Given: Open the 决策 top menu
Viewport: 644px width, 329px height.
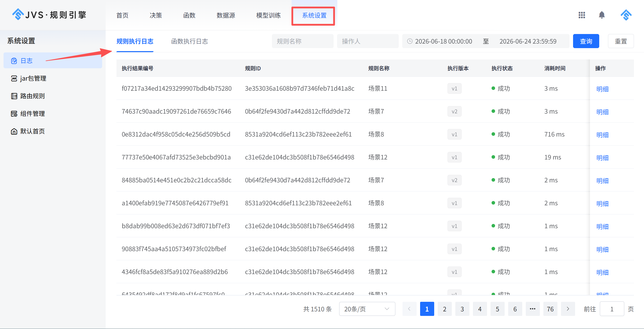Looking at the screenshot, I should pyautogui.click(x=156, y=15).
